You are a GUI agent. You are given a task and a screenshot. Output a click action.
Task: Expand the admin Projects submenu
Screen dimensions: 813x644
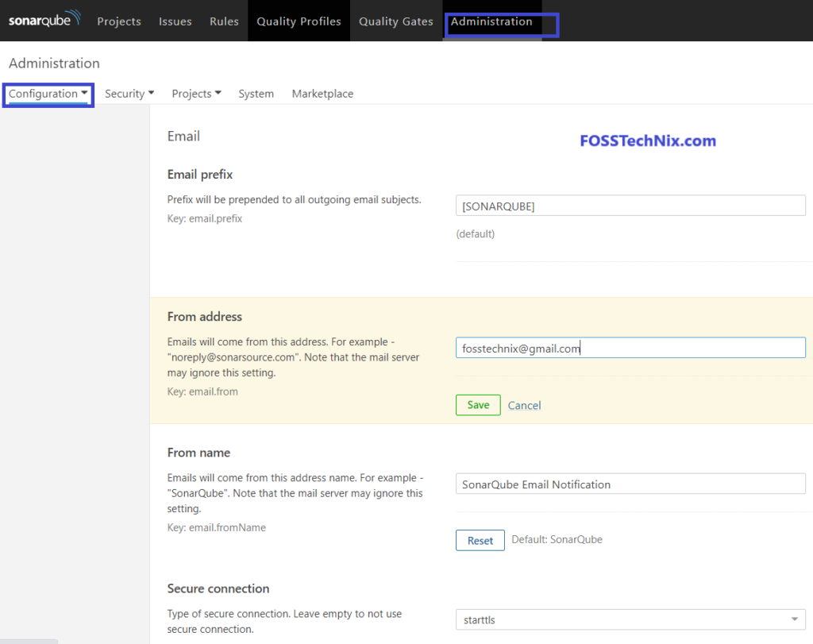(196, 94)
